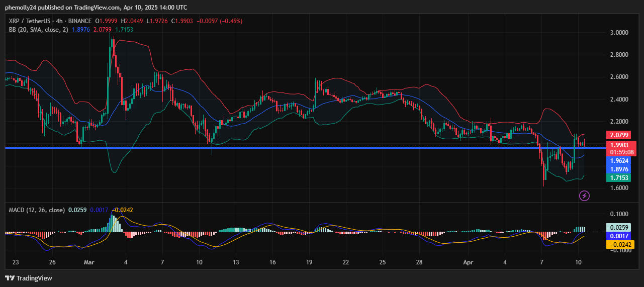Click the red 1.9903 current price tag
644x287 pixels.
pos(620,145)
